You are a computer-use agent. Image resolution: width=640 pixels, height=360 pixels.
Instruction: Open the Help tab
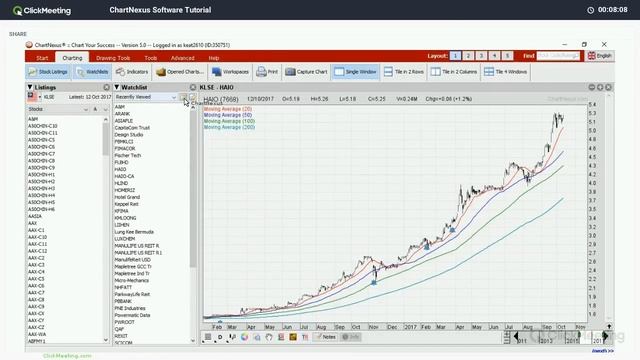pos(214,58)
